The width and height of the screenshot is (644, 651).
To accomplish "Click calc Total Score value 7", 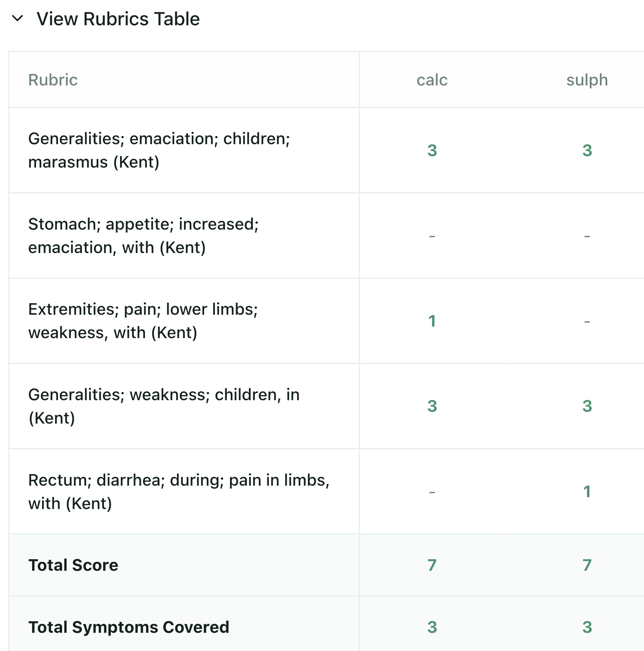I will (432, 565).
